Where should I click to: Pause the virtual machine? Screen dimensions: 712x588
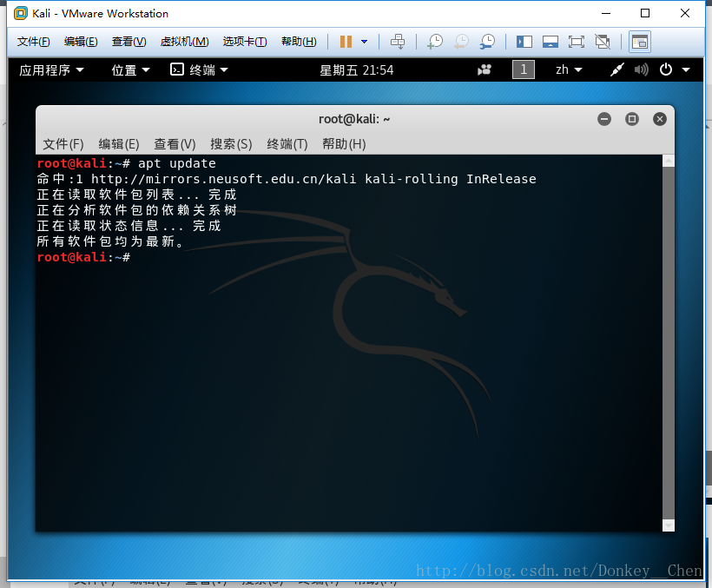click(x=346, y=42)
